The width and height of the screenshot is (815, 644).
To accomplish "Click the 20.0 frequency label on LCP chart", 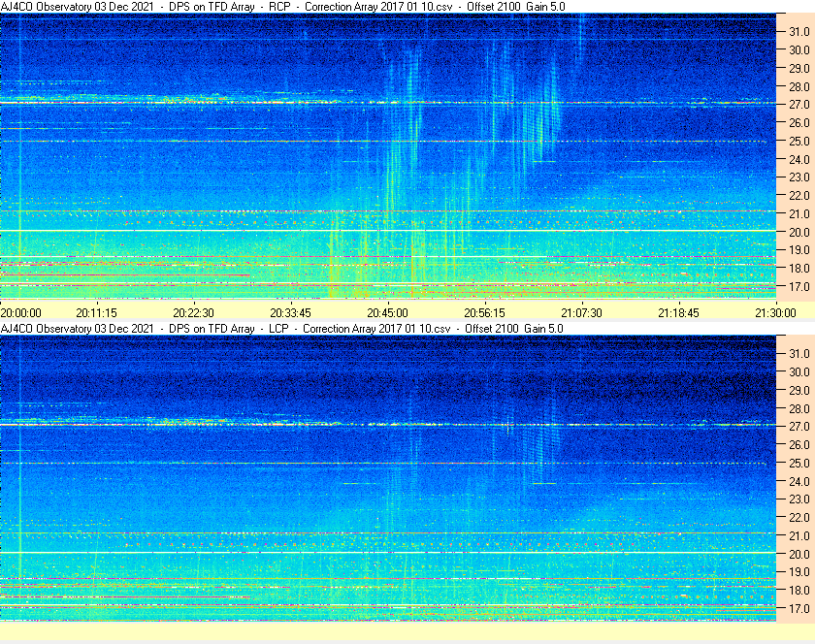I will [799, 554].
